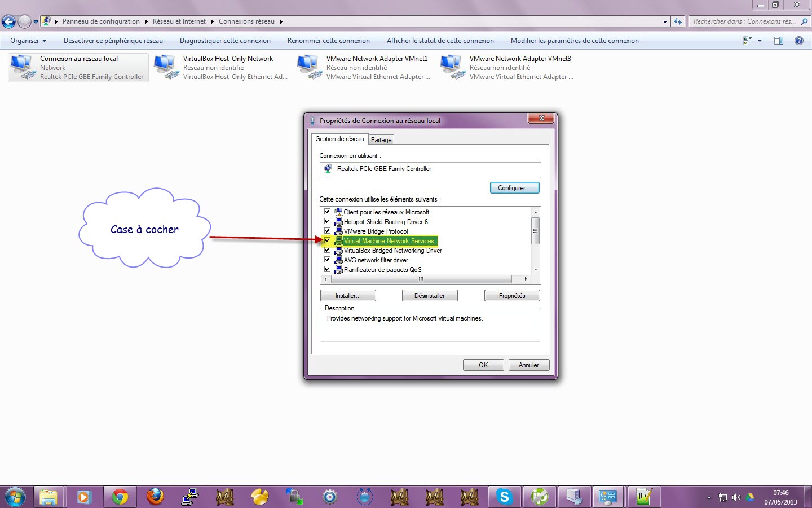Image resolution: width=812 pixels, height=508 pixels.
Task: Uncheck the AVG network filter driver checkbox
Action: (x=327, y=260)
